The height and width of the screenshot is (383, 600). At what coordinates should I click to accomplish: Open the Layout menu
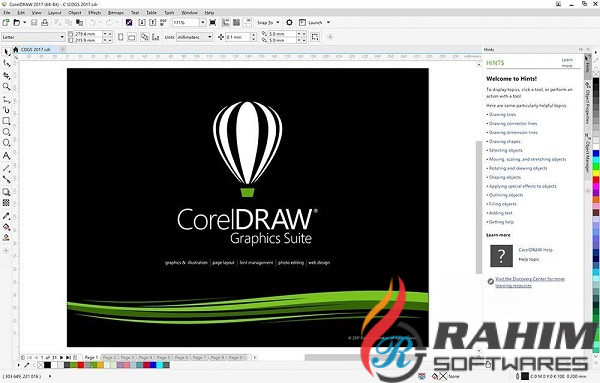[x=54, y=13]
